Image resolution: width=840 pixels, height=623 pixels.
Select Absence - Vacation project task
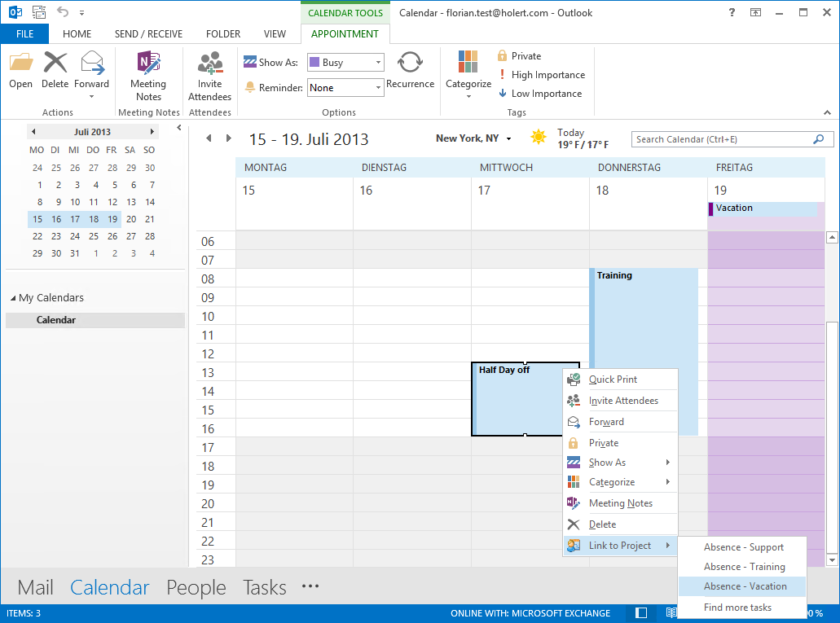(x=742, y=586)
